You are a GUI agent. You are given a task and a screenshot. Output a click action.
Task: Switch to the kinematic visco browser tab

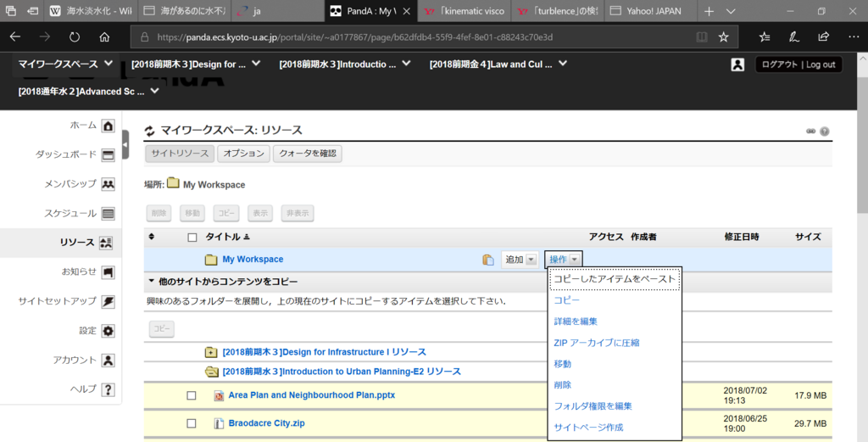(x=465, y=11)
